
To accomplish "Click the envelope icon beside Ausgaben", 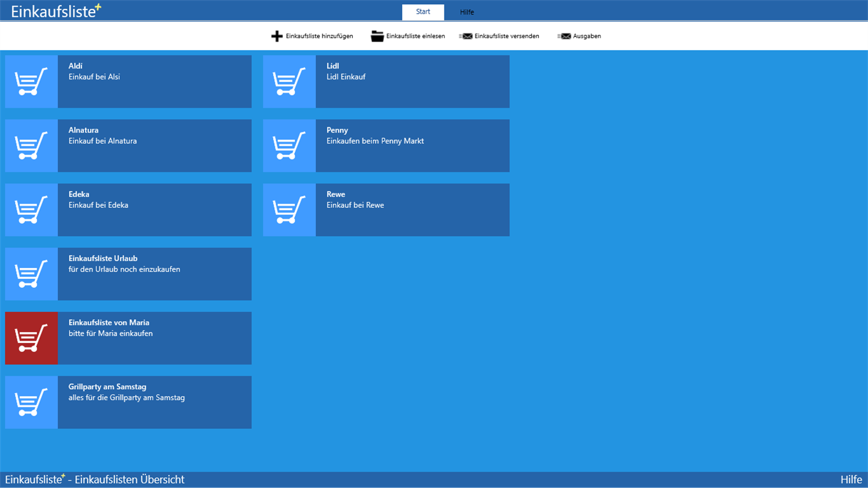I will (x=564, y=36).
